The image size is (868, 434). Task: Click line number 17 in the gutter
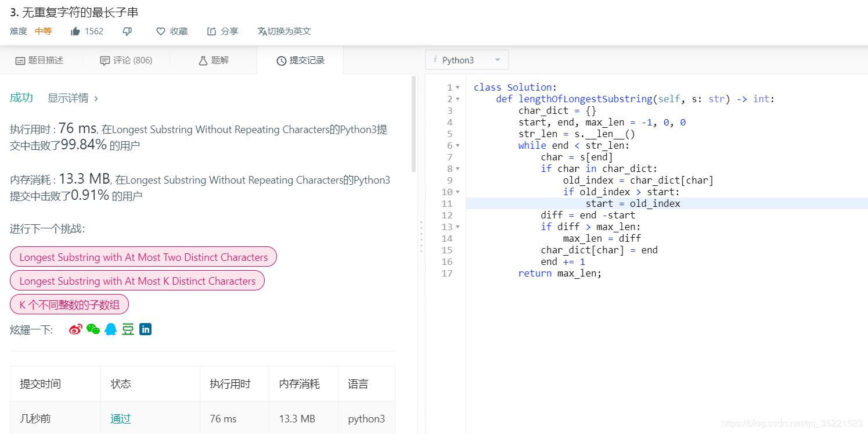point(446,273)
